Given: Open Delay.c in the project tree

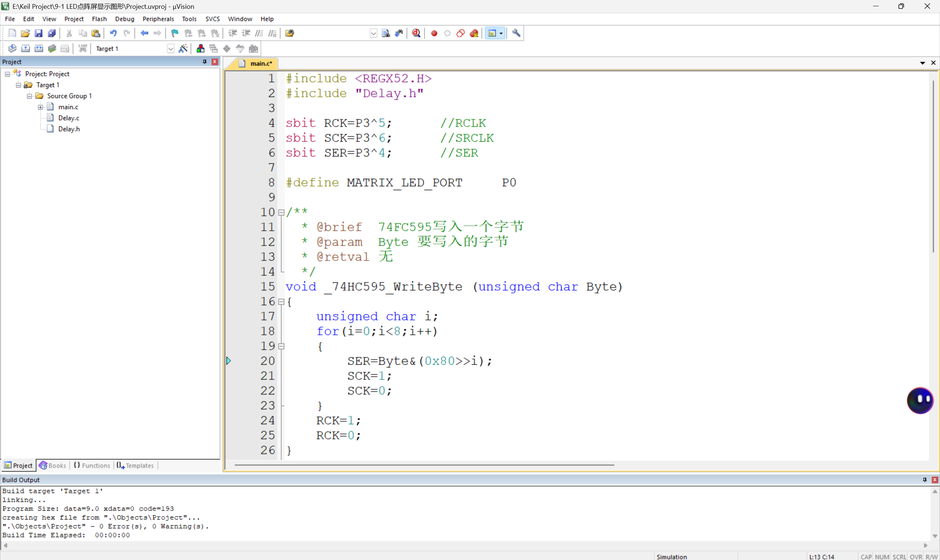Looking at the screenshot, I should coord(69,118).
